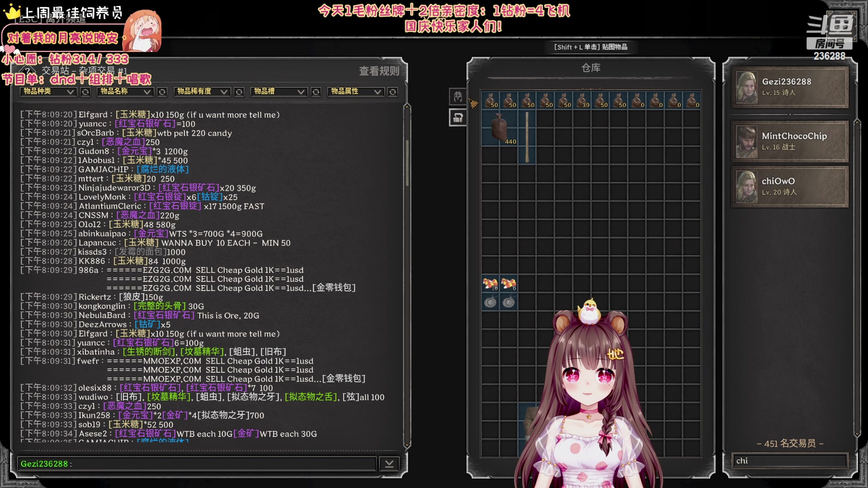Expand the 物品槽 dropdown
Viewport: 868px width, 488px height.
[x=278, y=92]
